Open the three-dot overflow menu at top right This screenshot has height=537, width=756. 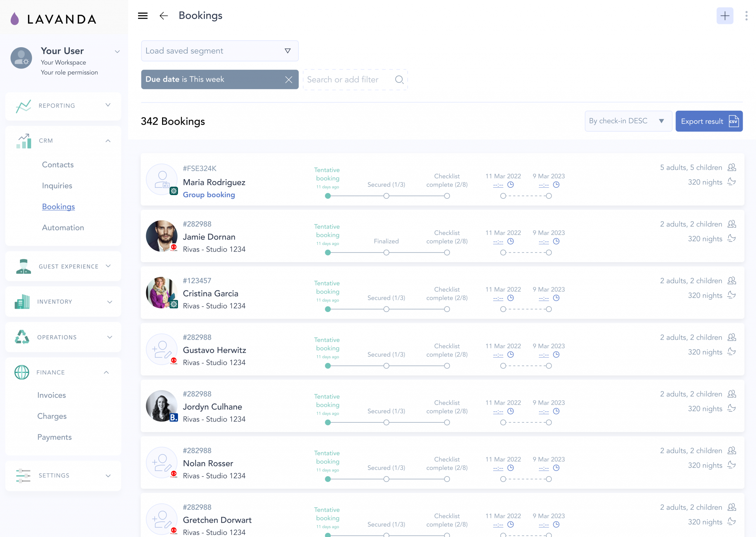tap(746, 15)
